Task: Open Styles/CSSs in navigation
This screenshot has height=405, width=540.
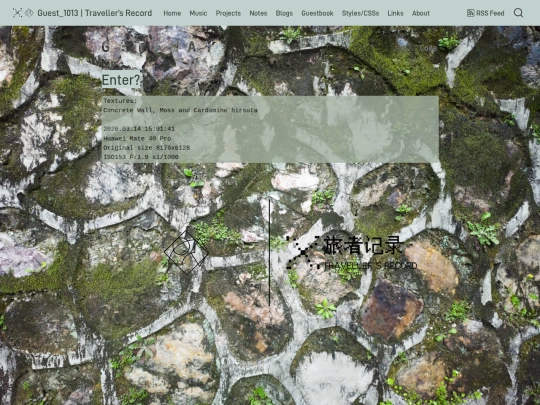Action: [360, 13]
